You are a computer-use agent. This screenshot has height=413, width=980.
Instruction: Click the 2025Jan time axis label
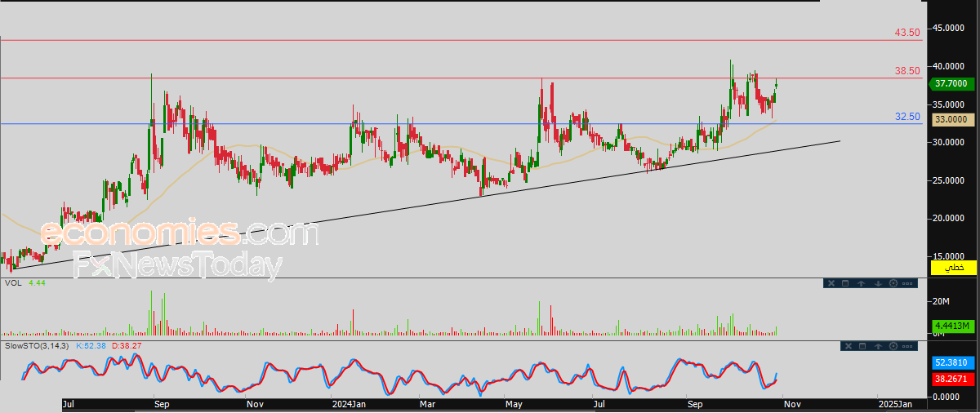(896, 404)
